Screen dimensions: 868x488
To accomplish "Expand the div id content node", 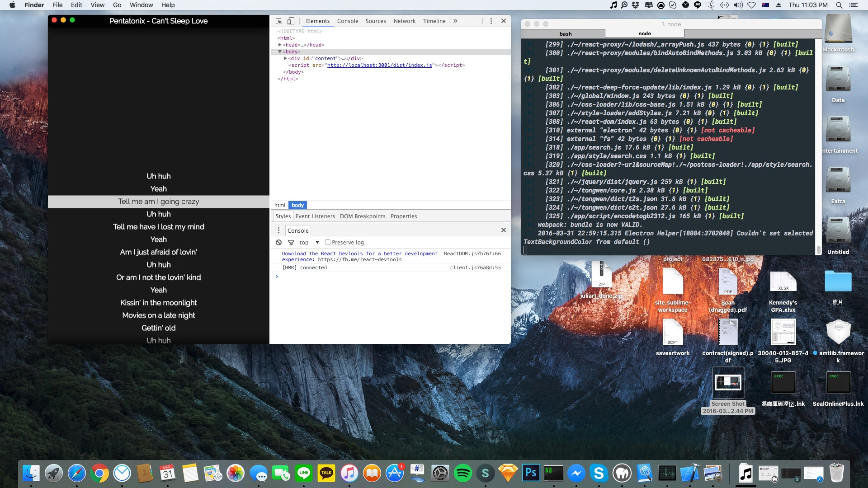I will 285,58.
